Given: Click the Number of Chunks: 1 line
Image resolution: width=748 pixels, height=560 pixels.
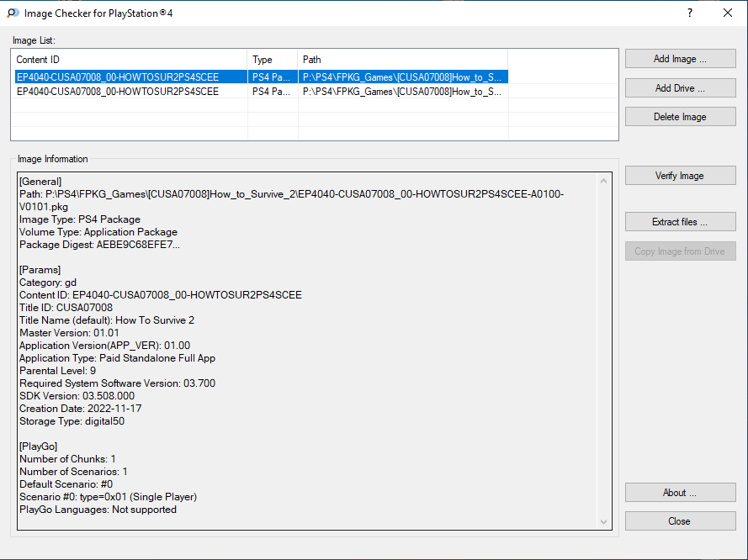Looking at the screenshot, I should (67, 459).
